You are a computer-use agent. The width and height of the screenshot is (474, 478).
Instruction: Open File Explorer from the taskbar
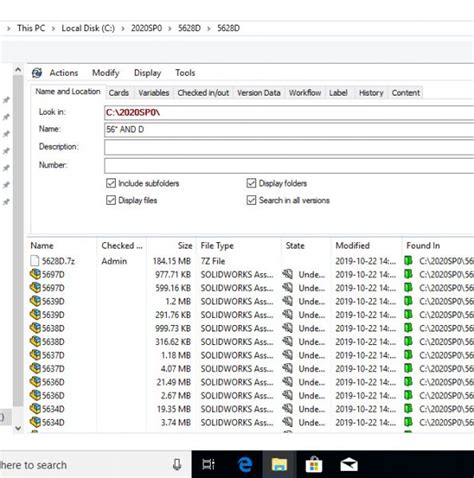pos(279,464)
